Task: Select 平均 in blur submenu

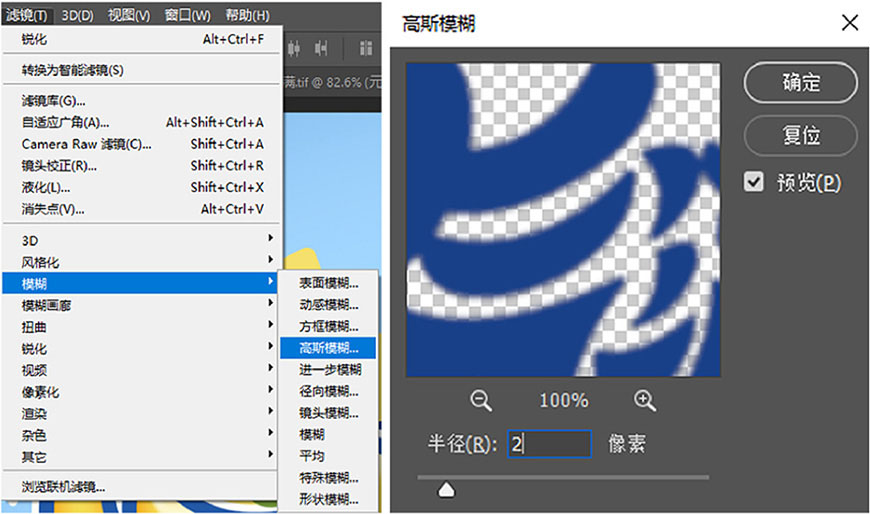Action: pyautogui.click(x=328, y=456)
